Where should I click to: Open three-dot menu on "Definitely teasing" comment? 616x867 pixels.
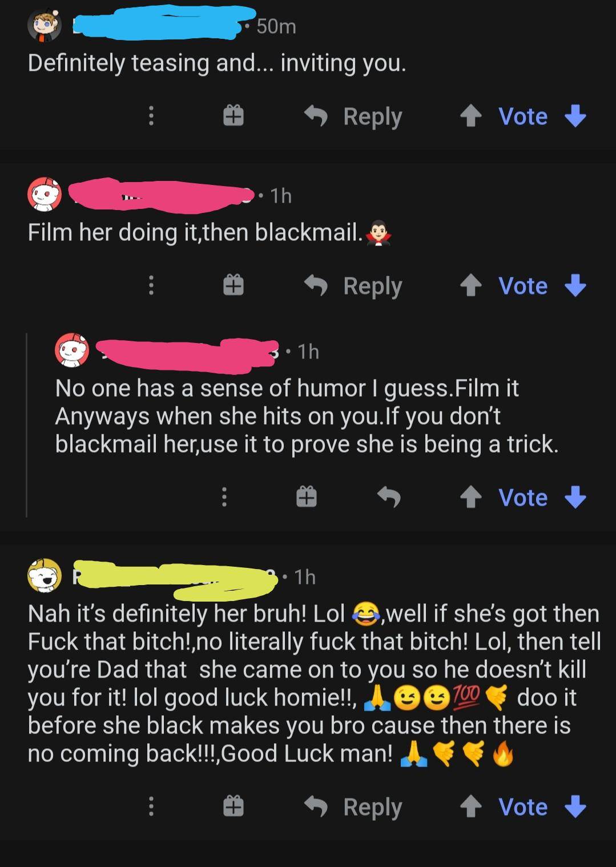[151, 116]
